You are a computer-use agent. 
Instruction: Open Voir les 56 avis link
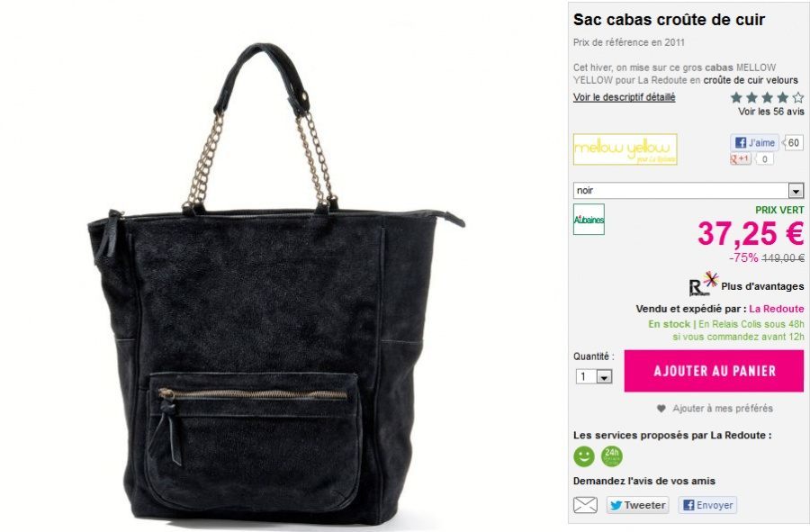[770, 112]
